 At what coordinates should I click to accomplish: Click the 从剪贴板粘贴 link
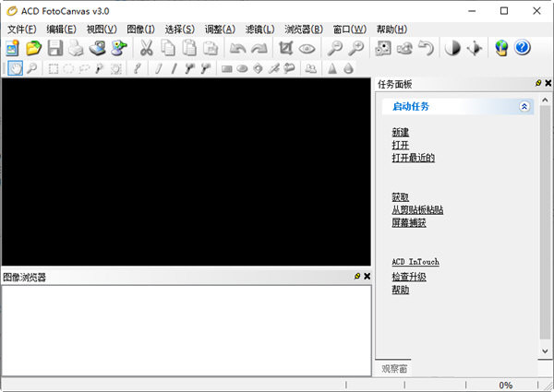pyautogui.click(x=417, y=210)
